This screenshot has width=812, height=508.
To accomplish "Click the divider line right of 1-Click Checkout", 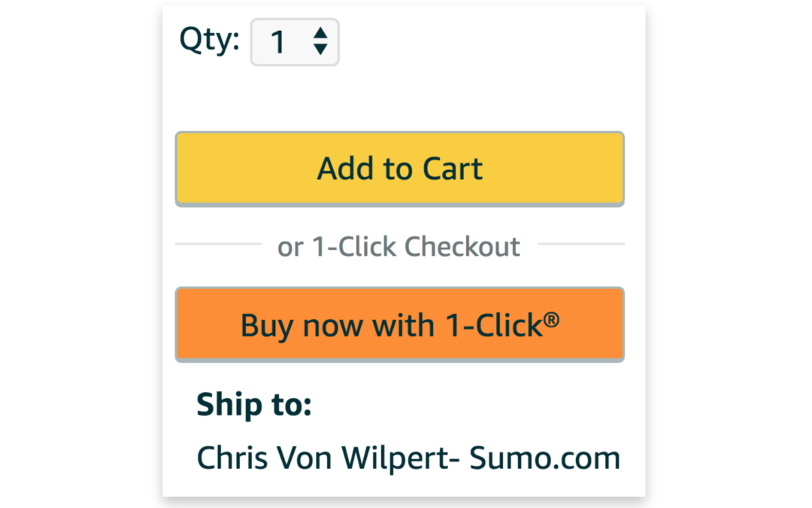I will 580,244.
